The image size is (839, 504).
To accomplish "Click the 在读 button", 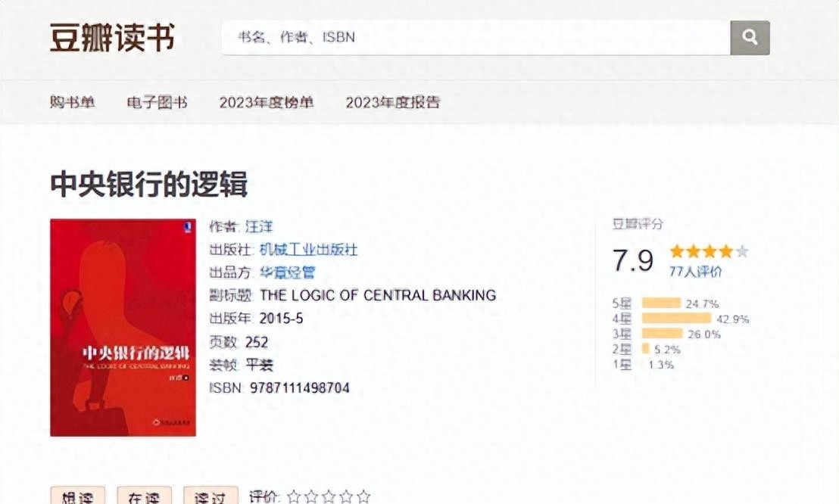I will click(x=144, y=496).
